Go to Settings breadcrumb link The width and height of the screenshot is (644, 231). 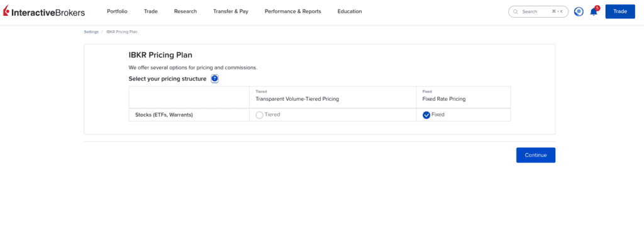point(91,31)
